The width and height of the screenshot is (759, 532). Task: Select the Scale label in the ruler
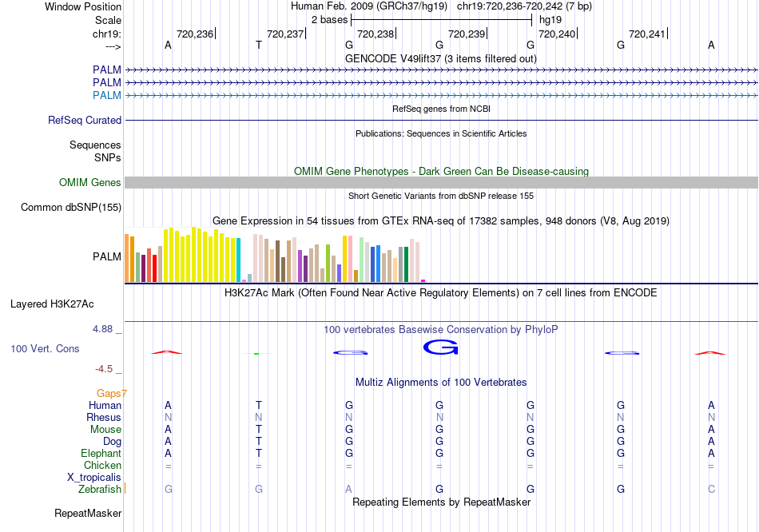pyautogui.click(x=108, y=20)
